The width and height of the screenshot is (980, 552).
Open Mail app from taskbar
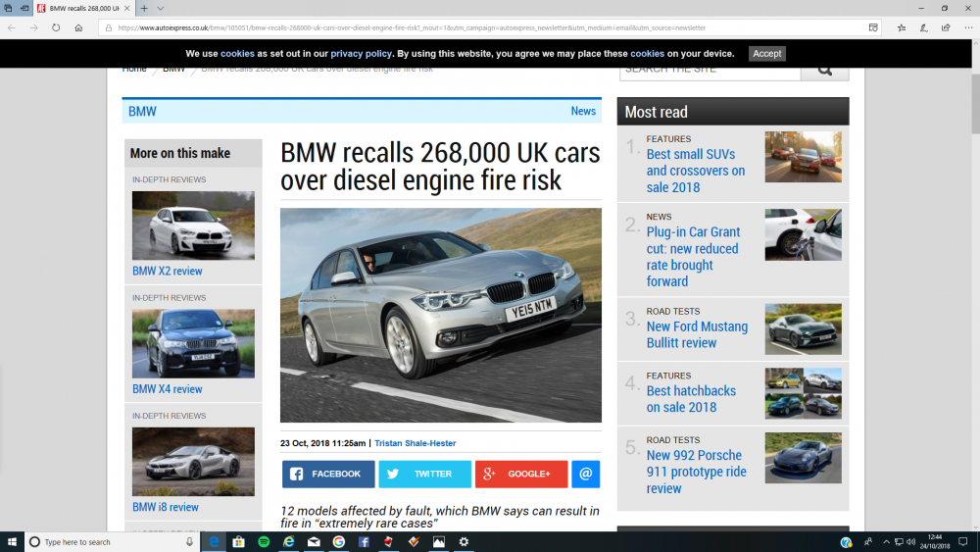tap(314, 542)
